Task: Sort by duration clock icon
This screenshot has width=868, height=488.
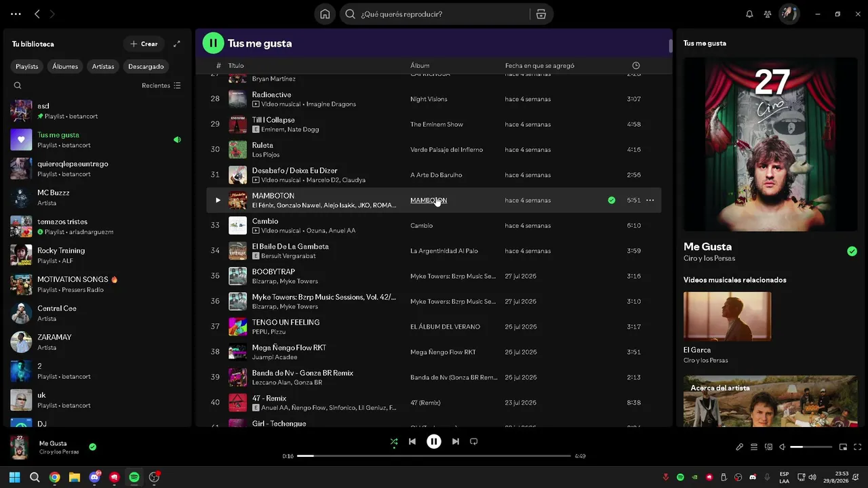Action: coord(636,66)
